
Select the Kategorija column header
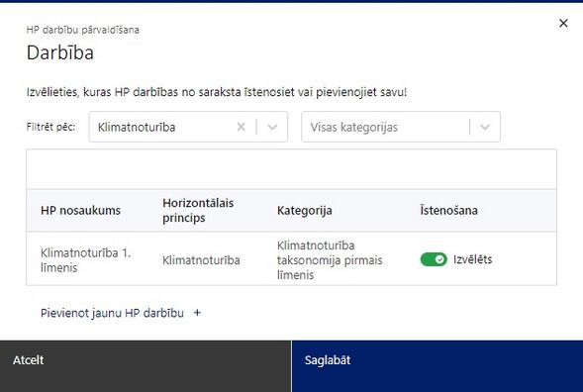point(305,211)
